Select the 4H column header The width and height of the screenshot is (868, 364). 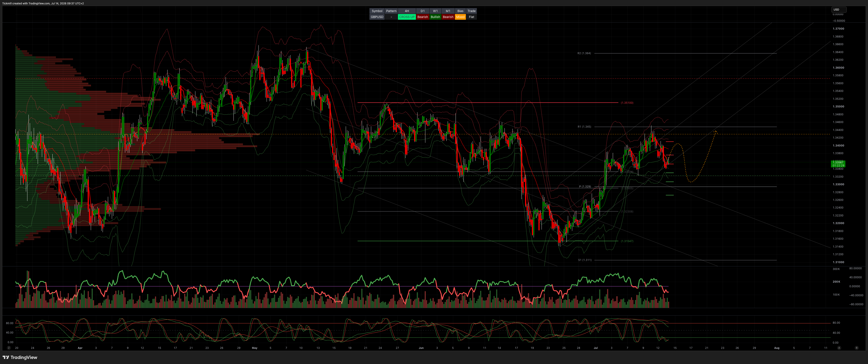[407, 11]
